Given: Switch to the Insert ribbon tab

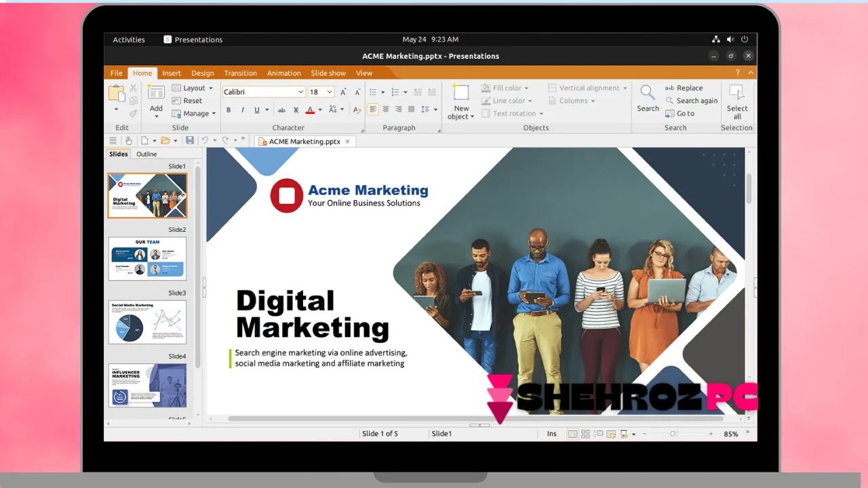Looking at the screenshot, I should [172, 73].
